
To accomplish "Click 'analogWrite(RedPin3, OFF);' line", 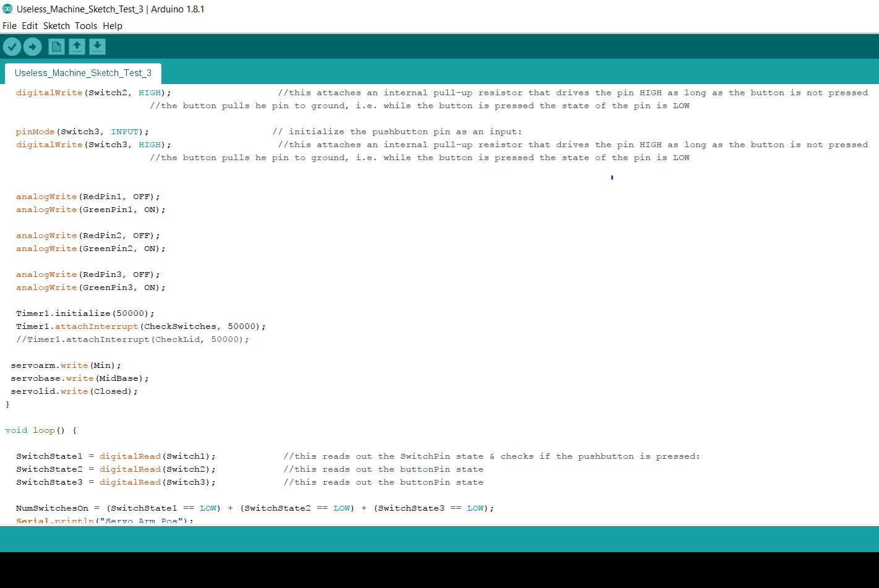I will pos(88,275).
